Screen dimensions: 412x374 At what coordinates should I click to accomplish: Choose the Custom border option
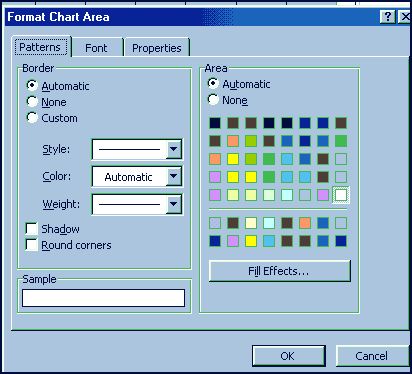click(x=32, y=118)
